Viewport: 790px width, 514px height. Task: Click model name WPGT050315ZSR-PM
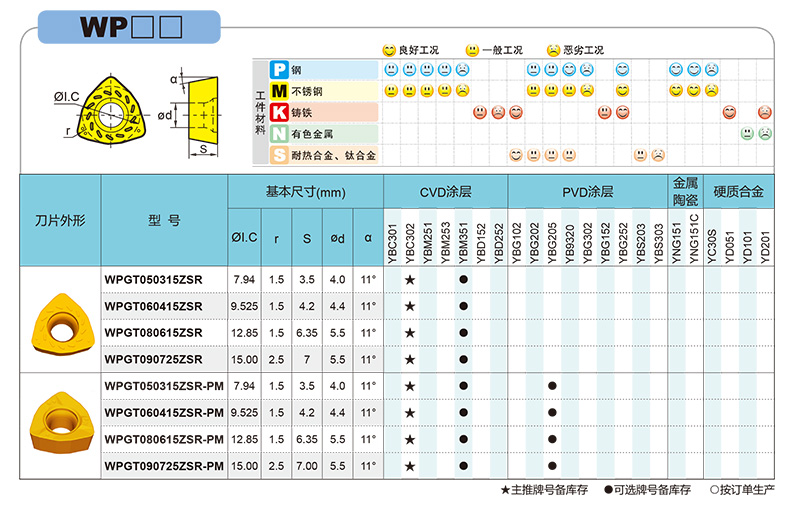[x=164, y=387]
